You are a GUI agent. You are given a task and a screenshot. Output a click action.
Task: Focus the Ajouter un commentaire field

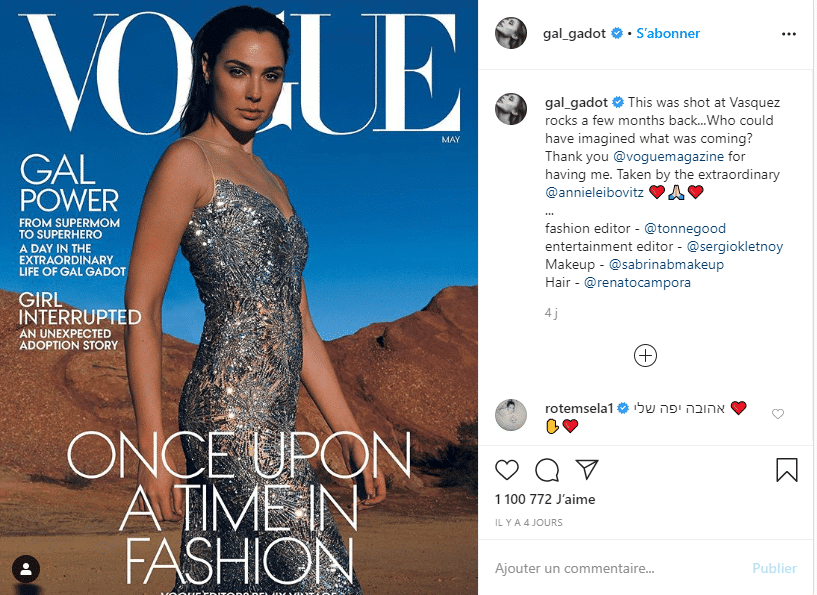point(615,568)
